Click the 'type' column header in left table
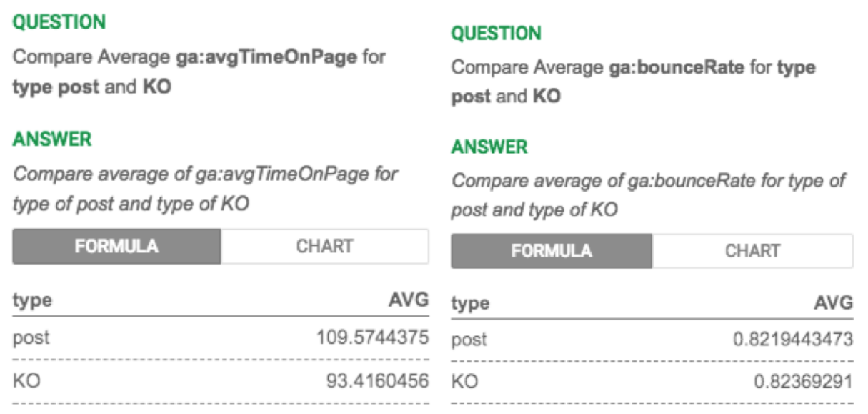 (32, 300)
